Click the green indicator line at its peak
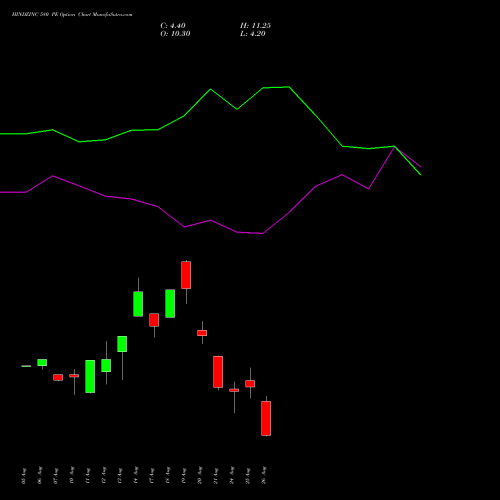Image resolution: width=500 pixels, height=500 pixels. [289, 87]
